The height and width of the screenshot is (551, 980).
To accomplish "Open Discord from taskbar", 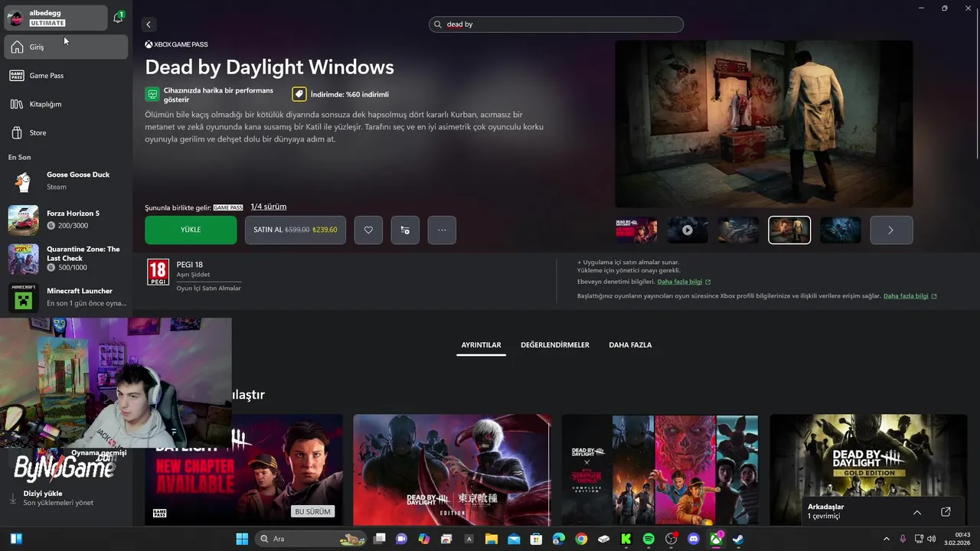I will click(694, 539).
